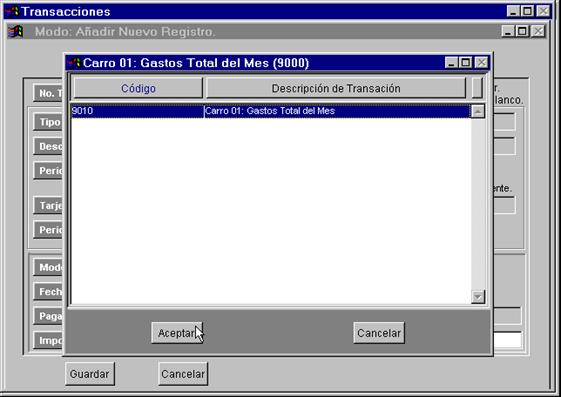The height and width of the screenshot is (397, 561).
Task: Click Cancelar button beside Guardar
Action: (183, 374)
